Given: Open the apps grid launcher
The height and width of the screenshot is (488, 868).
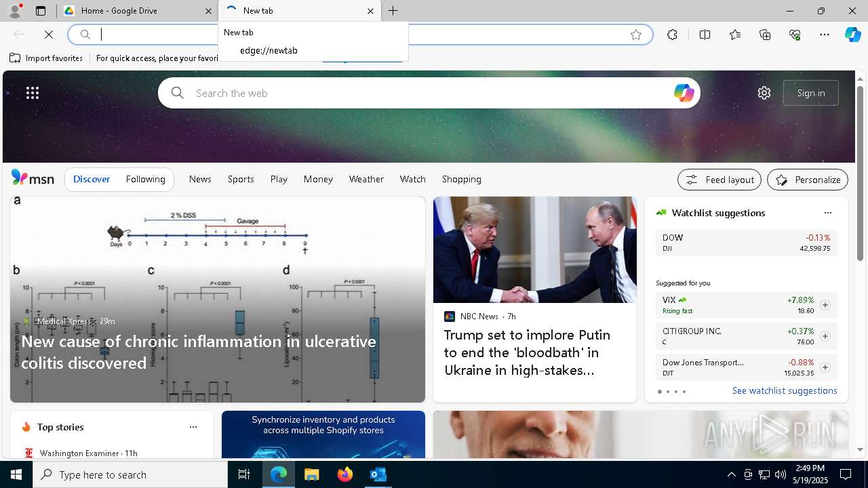Looking at the screenshot, I should pos(33,93).
